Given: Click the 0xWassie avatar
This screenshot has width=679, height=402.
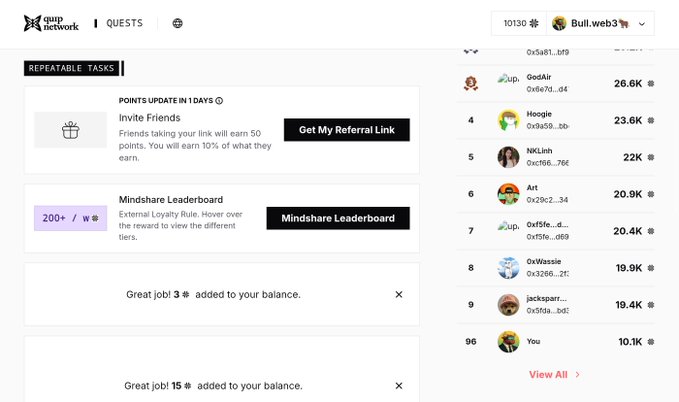Looking at the screenshot, I should pyautogui.click(x=508, y=268).
